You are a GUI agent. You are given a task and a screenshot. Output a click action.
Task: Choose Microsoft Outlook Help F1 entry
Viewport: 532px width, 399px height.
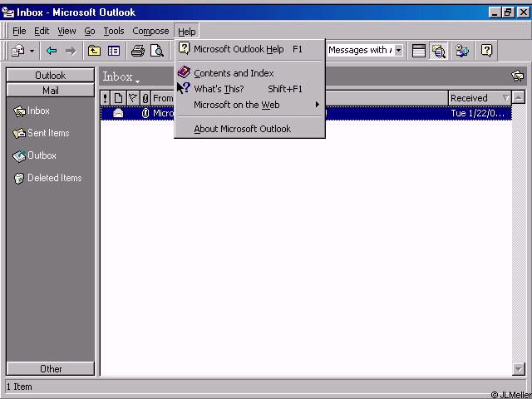point(249,50)
